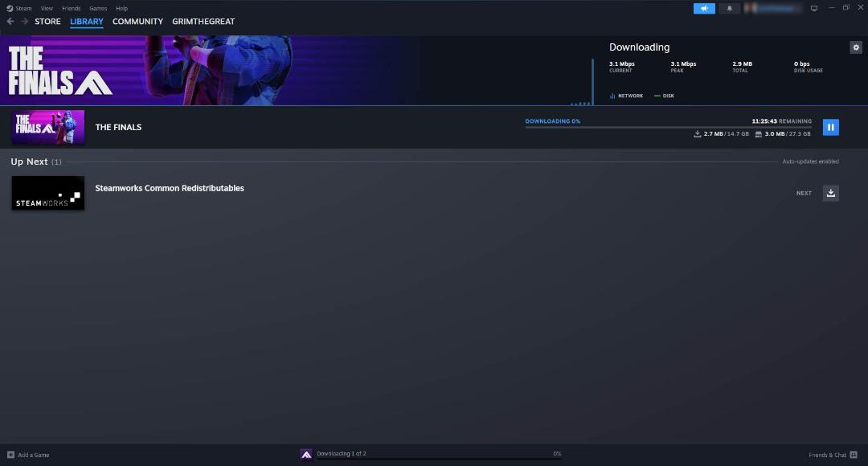The height and width of the screenshot is (466, 868).
Task: Click the Add a Game plus icon
Action: point(10,455)
